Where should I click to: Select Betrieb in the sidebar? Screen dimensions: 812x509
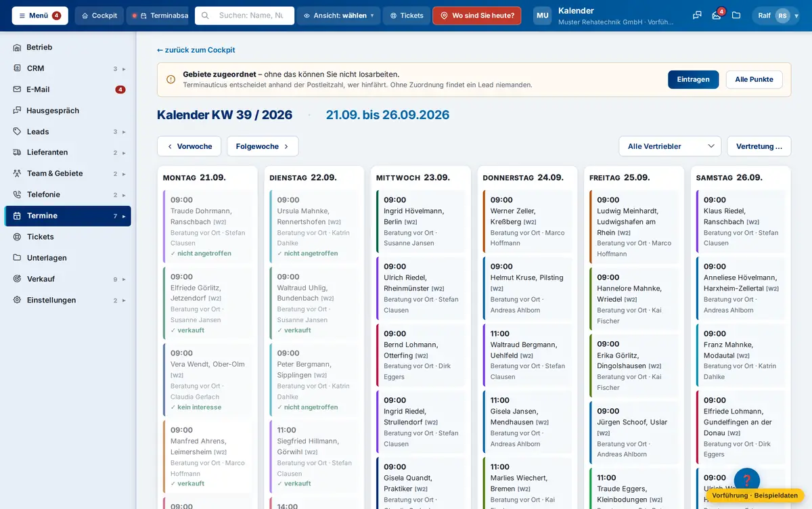click(x=68, y=47)
